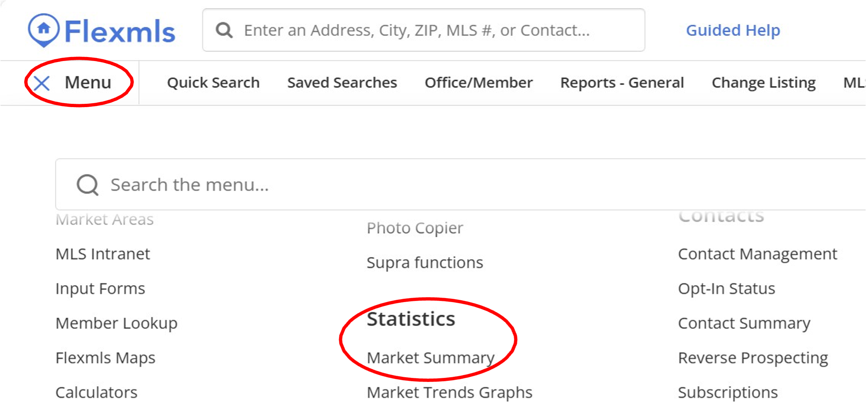Open Contact Management
868x404 pixels.
757,254
